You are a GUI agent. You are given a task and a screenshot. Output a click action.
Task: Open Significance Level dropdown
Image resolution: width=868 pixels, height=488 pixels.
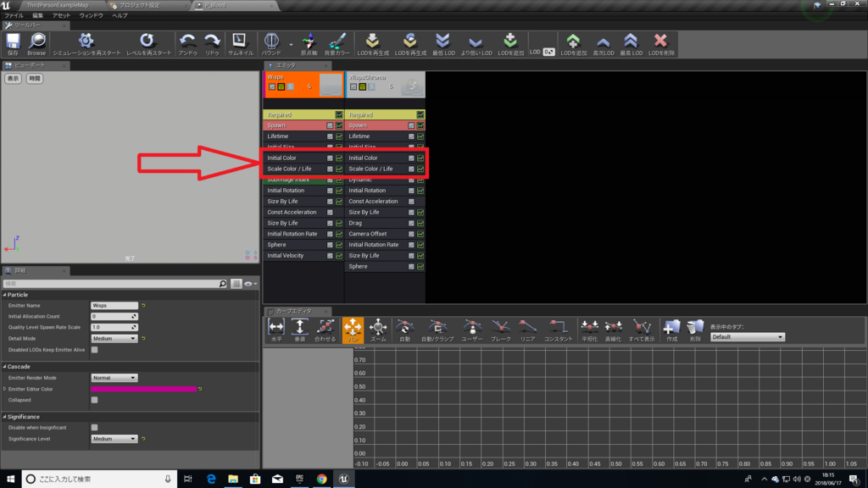(114, 439)
